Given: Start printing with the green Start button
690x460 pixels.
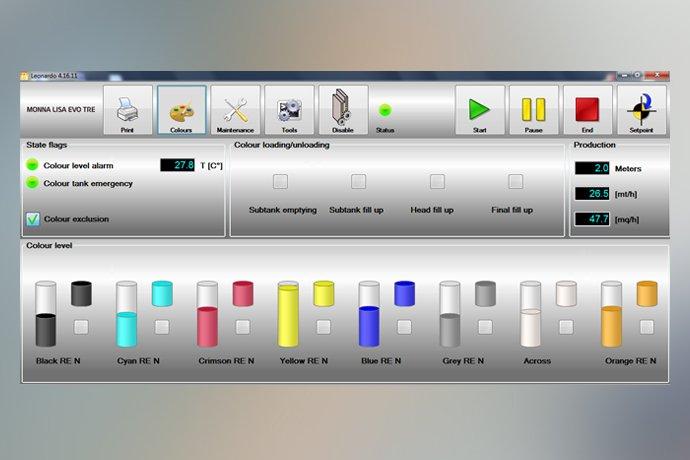Looking at the screenshot, I should click(x=480, y=110).
